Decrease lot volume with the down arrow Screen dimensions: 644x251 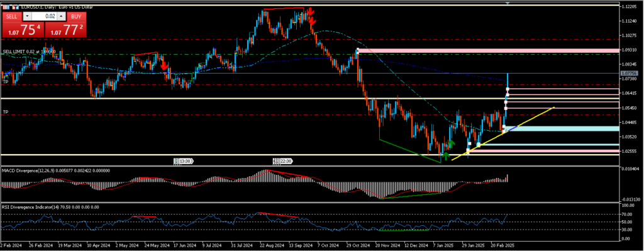click(x=27, y=16)
